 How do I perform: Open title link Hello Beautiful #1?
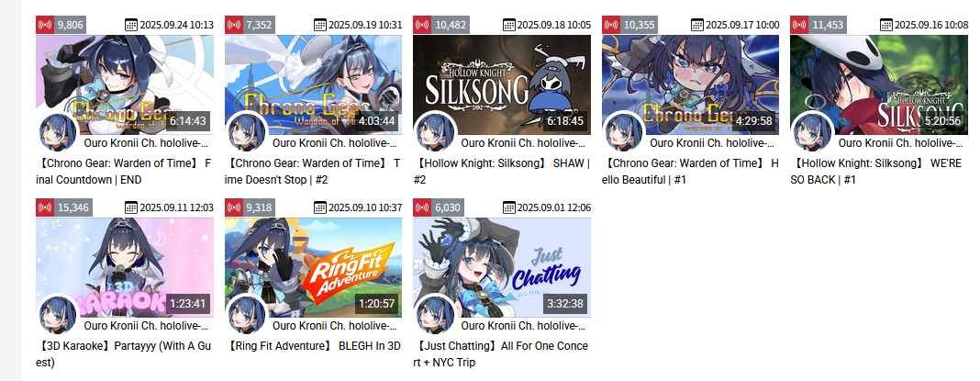tap(691, 172)
